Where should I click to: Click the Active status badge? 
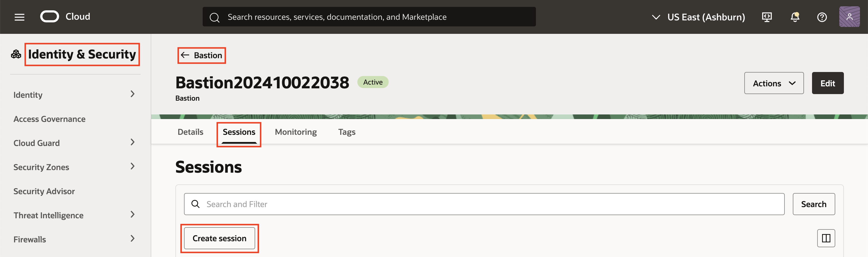(x=373, y=82)
